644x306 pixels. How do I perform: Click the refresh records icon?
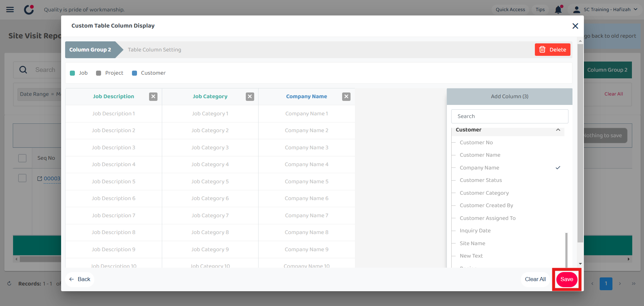pos(9,283)
